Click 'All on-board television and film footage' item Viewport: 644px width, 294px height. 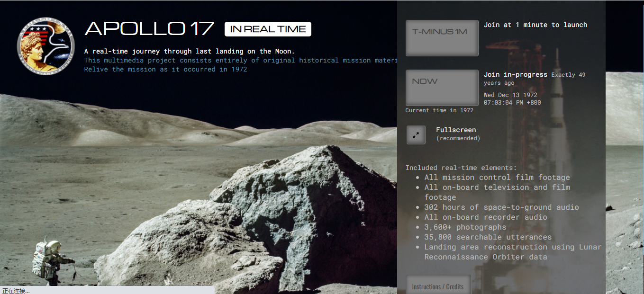[x=497, y=192]
